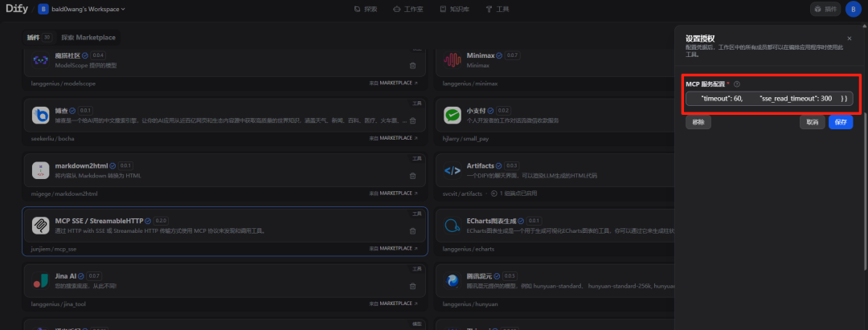
Task: Click the 小支付 green plugin icon
Action: (452, 116)
